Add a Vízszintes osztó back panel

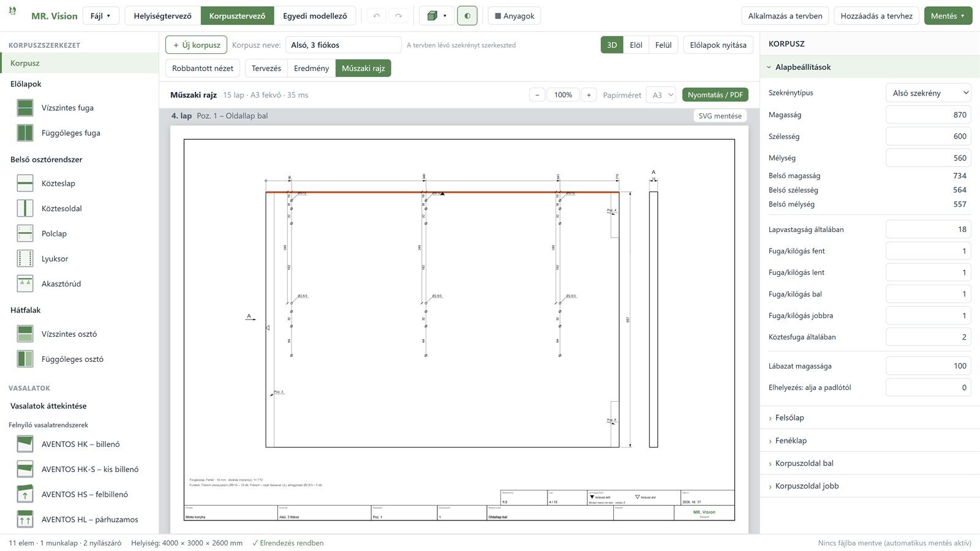click(80, 334)
